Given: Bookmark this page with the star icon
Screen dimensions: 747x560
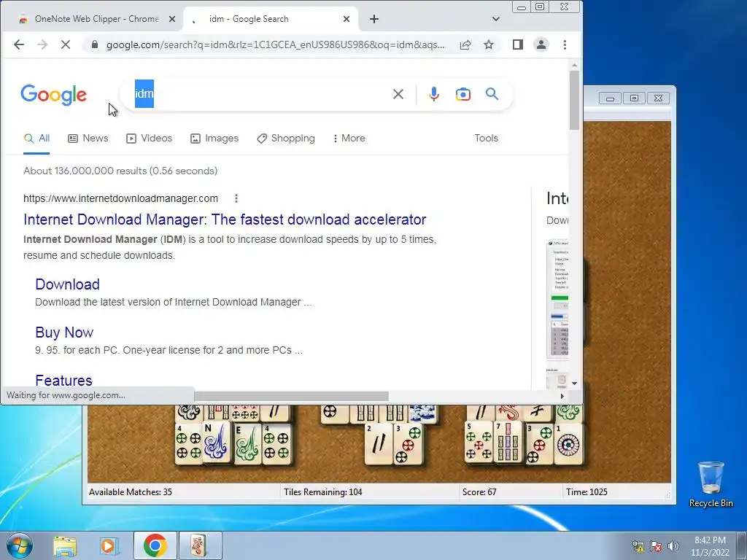Looking at the screenshot, I should click(x=489, y=44).
